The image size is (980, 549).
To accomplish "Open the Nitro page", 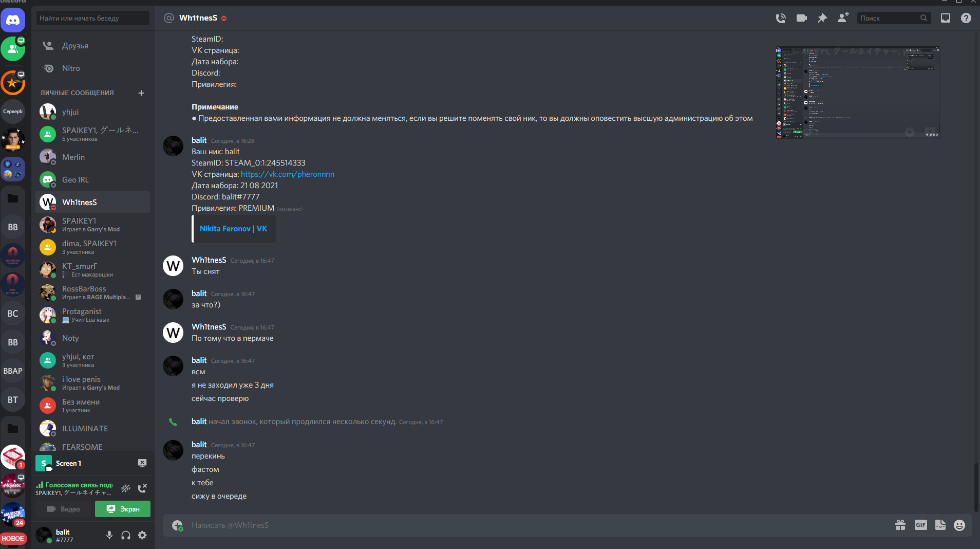I will point(71,68).
